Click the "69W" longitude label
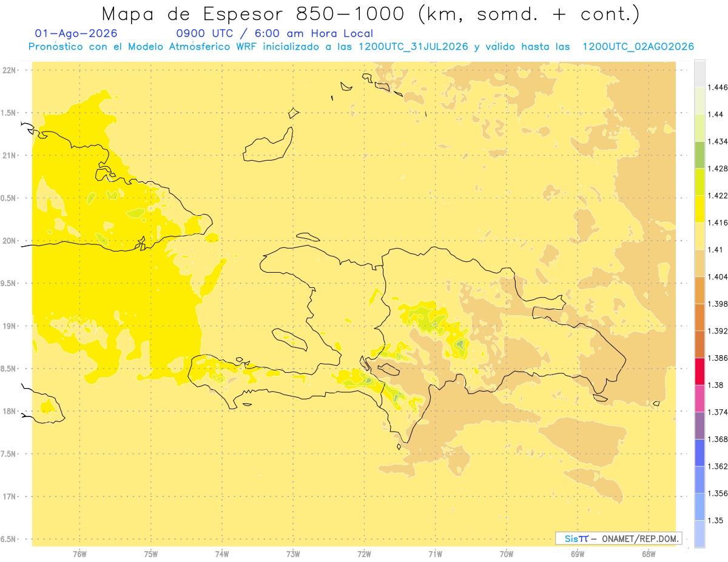This screenshot has height=562, width=728. 578,554
